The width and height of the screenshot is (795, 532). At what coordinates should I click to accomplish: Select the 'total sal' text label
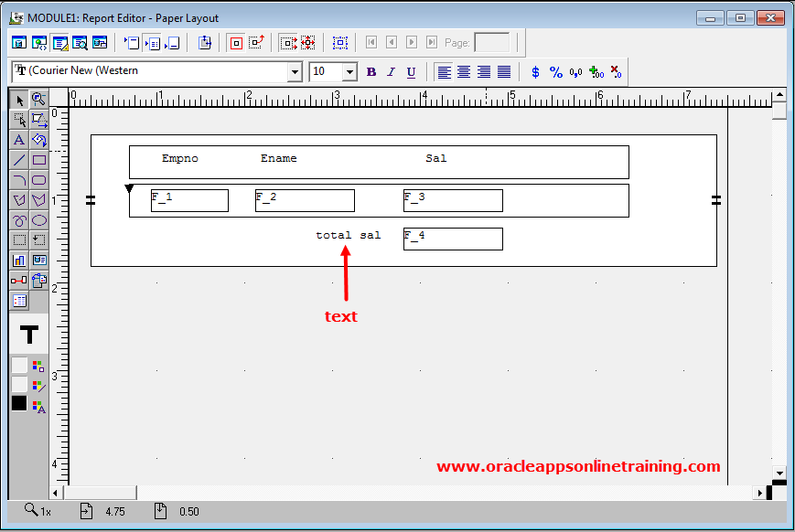point(348,236)
